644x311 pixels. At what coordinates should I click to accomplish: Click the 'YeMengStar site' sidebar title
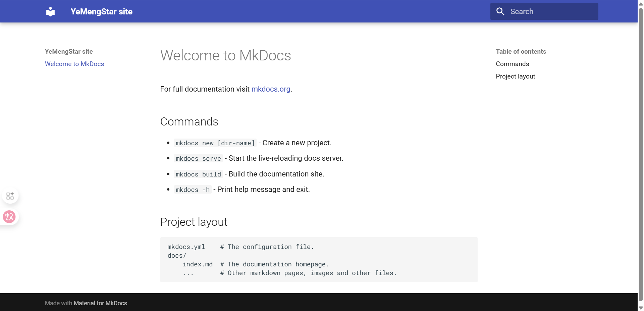(69, 51)
